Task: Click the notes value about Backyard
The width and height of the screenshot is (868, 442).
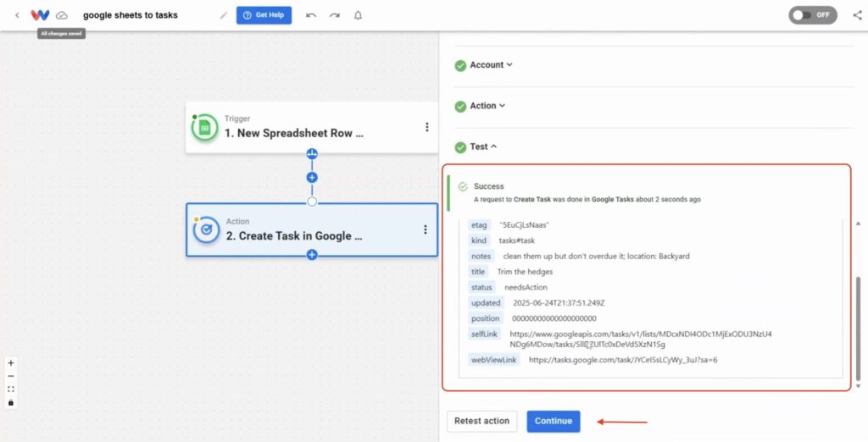Action: (x=596, y=256)
